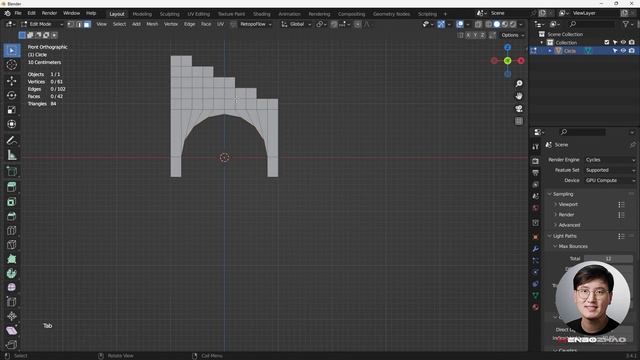Choose the Spin tool
Screen dimensions: 640x360
click(11, 273)
